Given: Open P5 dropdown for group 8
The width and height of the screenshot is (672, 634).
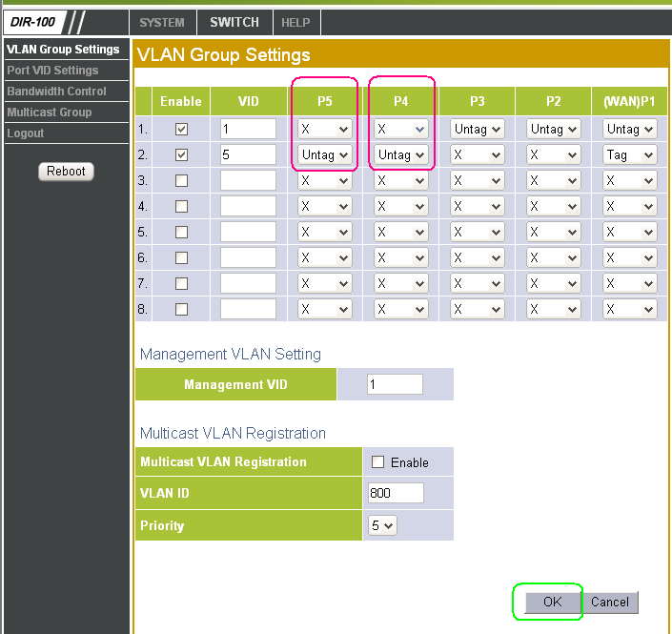Looking at the screenshot, I should point(324,309).
